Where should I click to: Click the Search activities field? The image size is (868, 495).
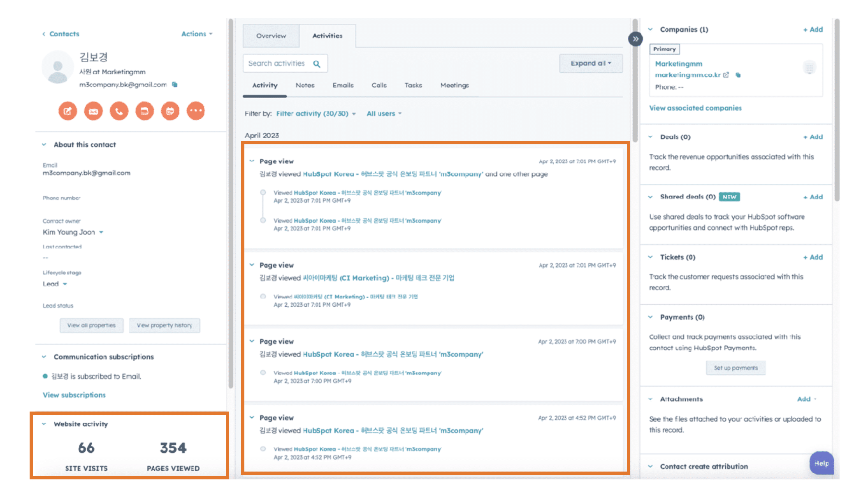pos(285,63)
